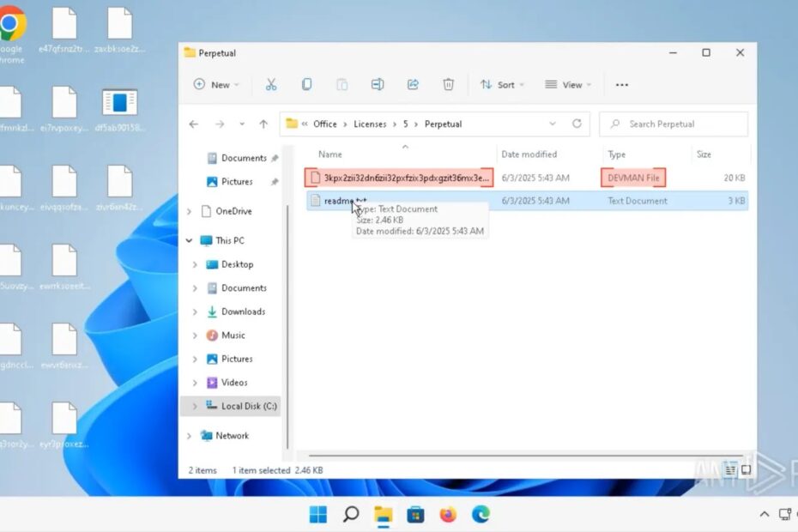Go up one folder with Up arrow
This screenshot has width=798, height=532.
point(263,124)
